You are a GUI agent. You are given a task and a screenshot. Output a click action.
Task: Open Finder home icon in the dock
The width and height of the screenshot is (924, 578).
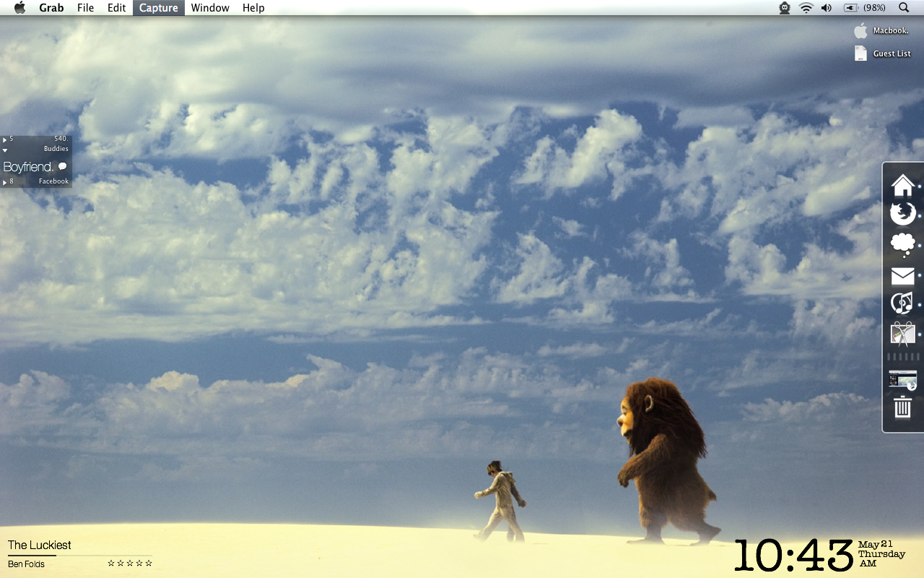click(902, 185)
